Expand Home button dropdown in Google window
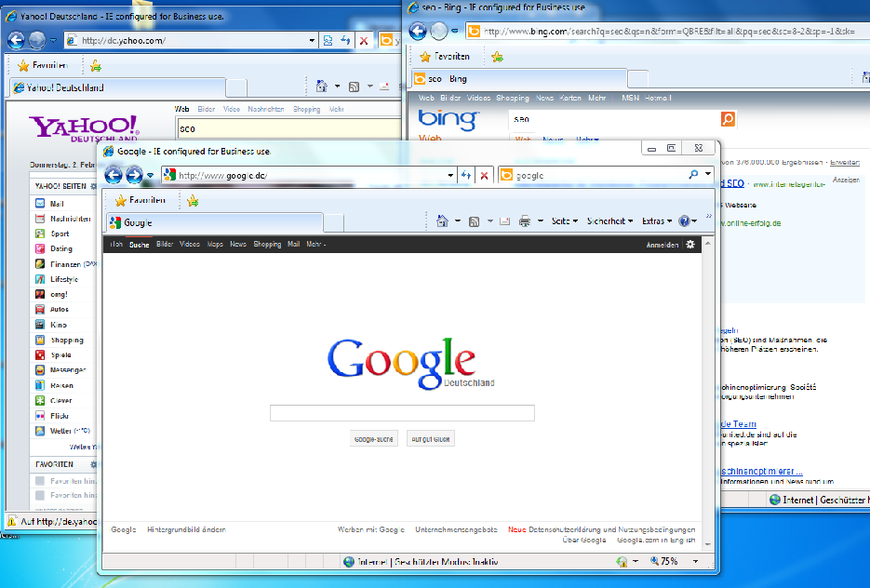 pyautogui.click(x=458, y=220)
